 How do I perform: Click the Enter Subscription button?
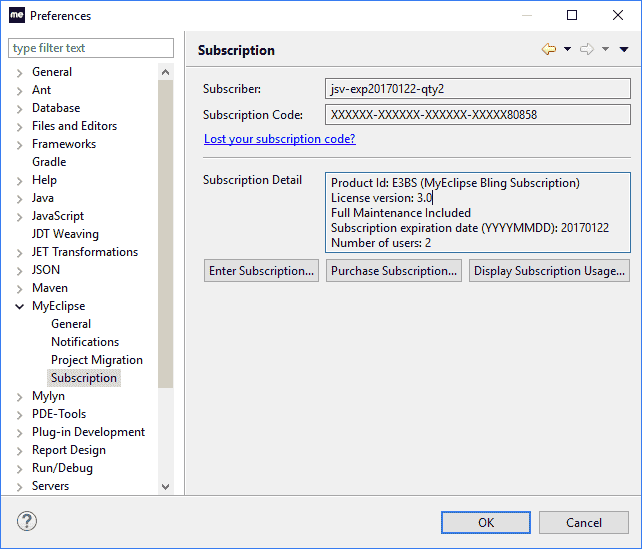pyautogui.click(x=261, y=271)
